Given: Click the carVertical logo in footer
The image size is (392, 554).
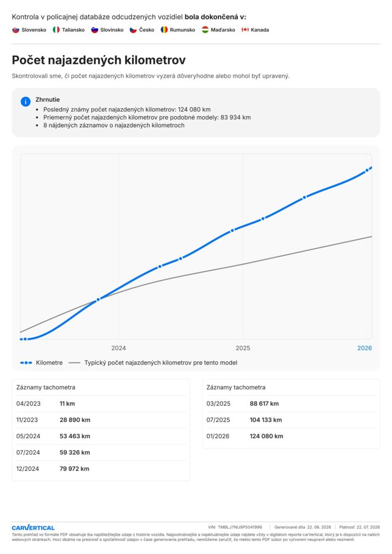Looking at the screenshot, I should 33,527.
